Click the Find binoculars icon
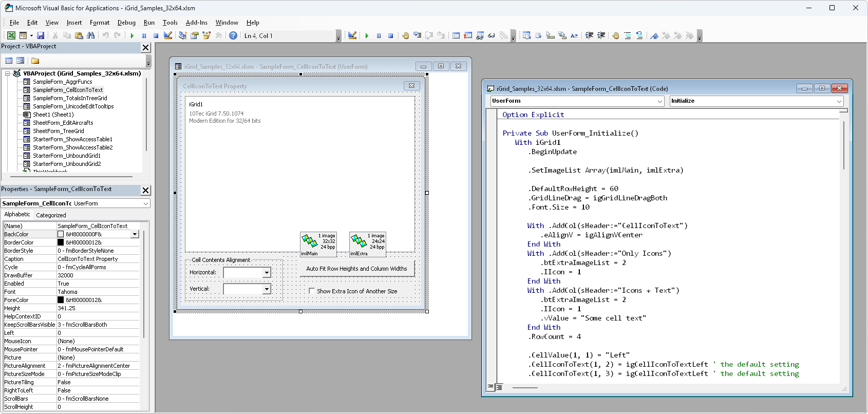 pyautogui.click(x=91, y=35)
